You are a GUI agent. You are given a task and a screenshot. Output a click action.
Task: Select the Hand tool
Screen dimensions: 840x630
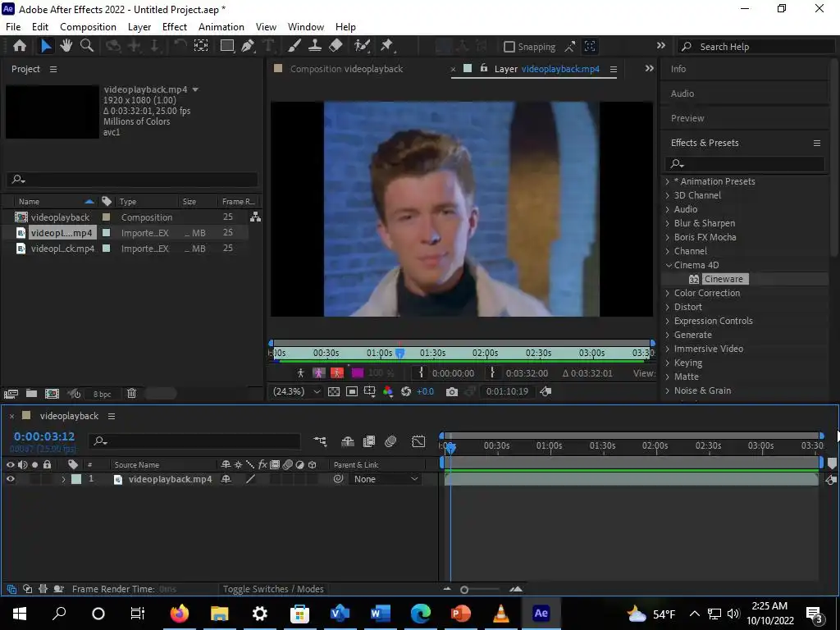pos(66,46)
